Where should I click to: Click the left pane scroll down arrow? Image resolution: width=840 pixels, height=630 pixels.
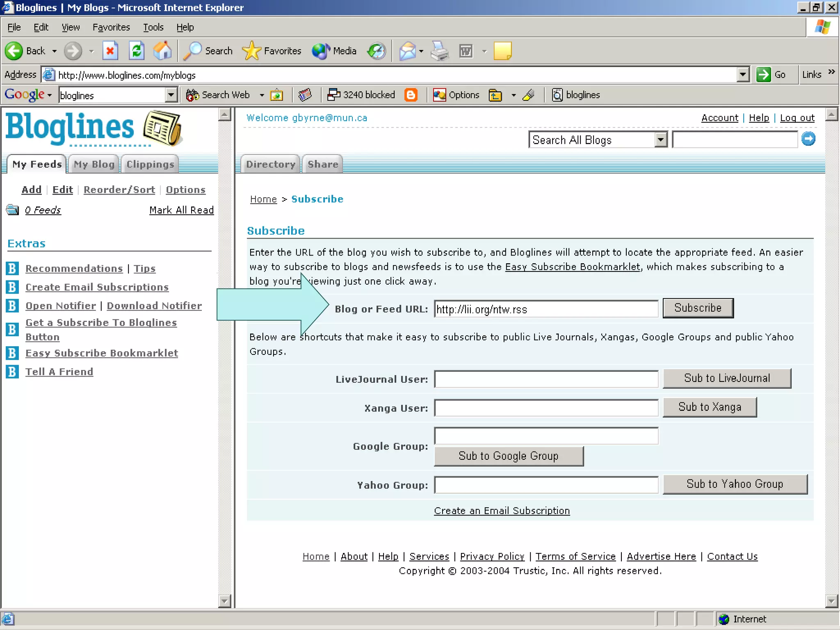(224, 601)
